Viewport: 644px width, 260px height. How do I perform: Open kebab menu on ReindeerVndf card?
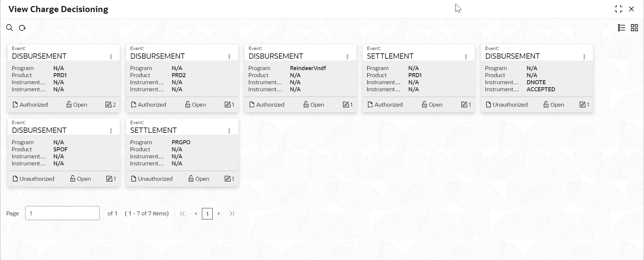(347, 57)
